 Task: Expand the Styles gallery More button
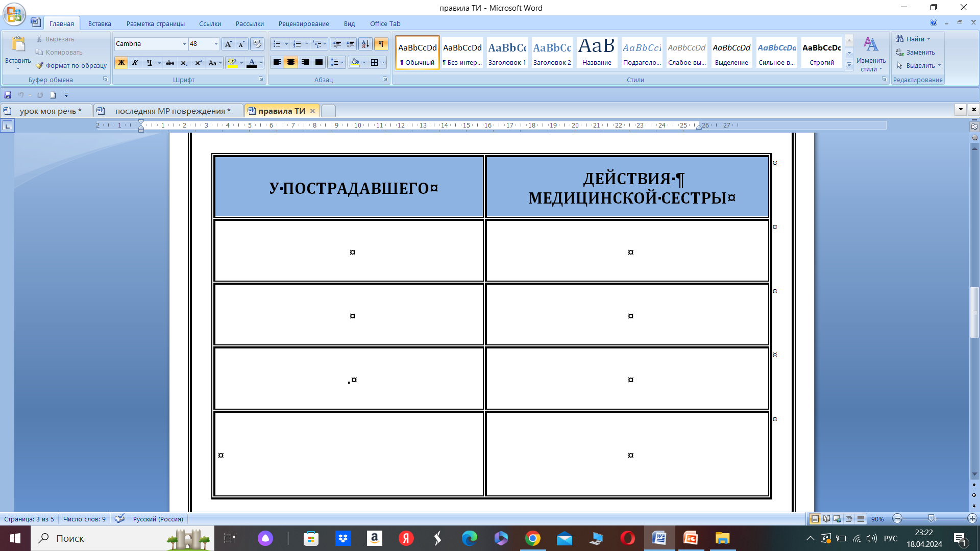[849, 64]
